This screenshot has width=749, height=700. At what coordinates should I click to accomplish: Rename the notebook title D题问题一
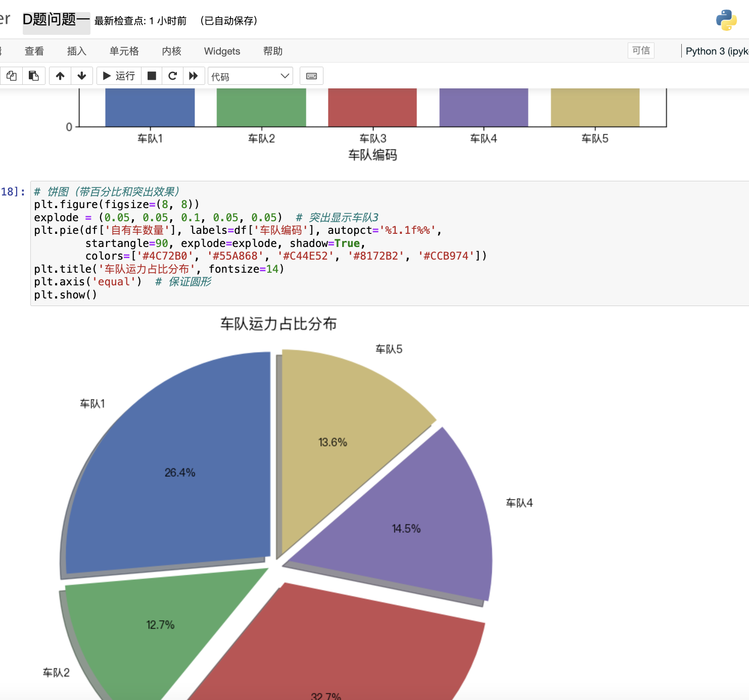click(x=56, y=20)
